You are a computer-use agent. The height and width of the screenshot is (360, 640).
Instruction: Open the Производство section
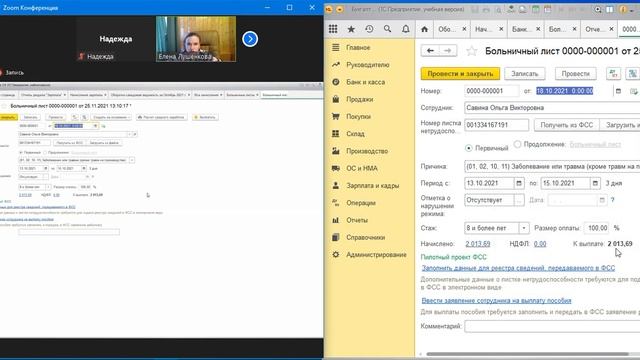[x=367, y=151]
